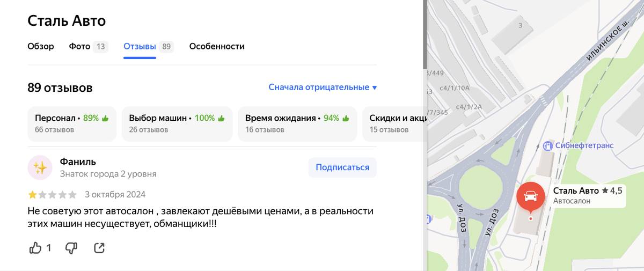Click Сталь Авто label on the map
This screenshot has height=271, width=644.
click(x=576, y=191)
